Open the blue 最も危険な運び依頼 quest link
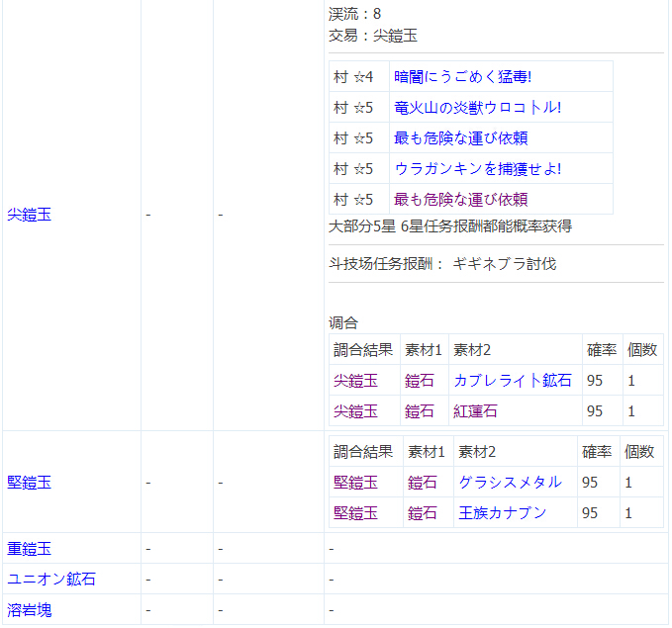The image size is (672, 628). pos(461,138)
